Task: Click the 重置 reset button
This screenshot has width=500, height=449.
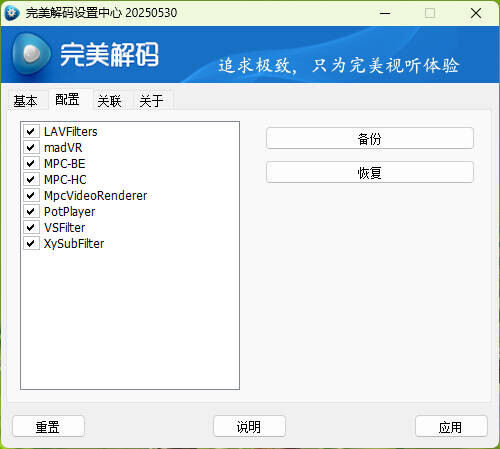Action: pos(48,426)
